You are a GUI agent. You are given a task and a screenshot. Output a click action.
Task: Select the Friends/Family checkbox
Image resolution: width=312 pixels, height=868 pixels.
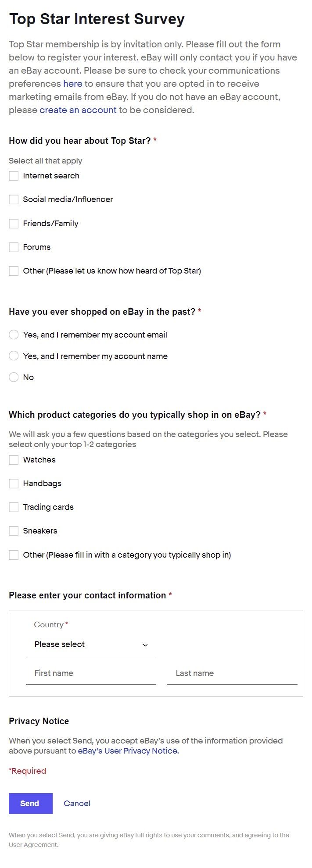pyautogui.click(x=14, y=224)
